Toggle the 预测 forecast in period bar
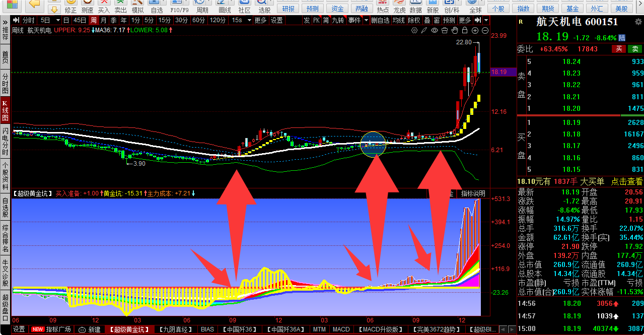Viewport: 644px width, 335px height. 449,20
